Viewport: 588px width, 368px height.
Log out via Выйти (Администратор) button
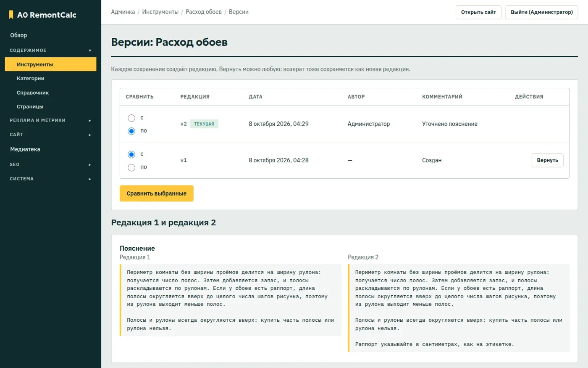point(542,12)
